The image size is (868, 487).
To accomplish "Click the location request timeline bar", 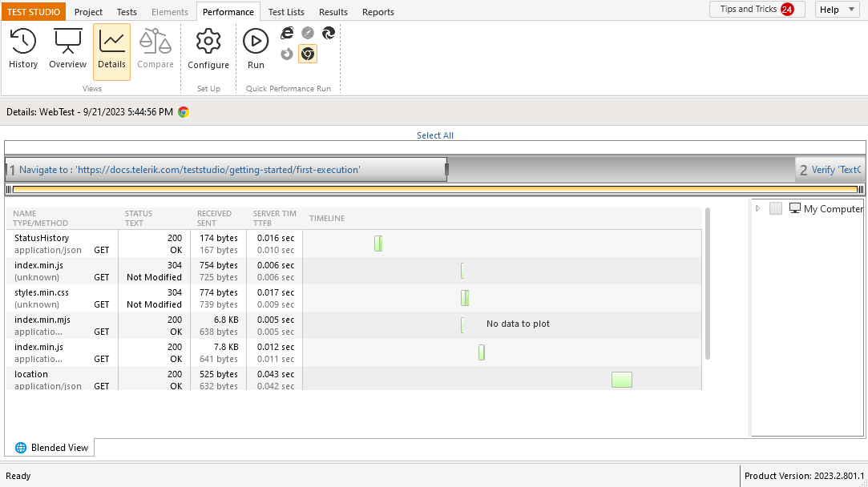I will click(622, 380).
